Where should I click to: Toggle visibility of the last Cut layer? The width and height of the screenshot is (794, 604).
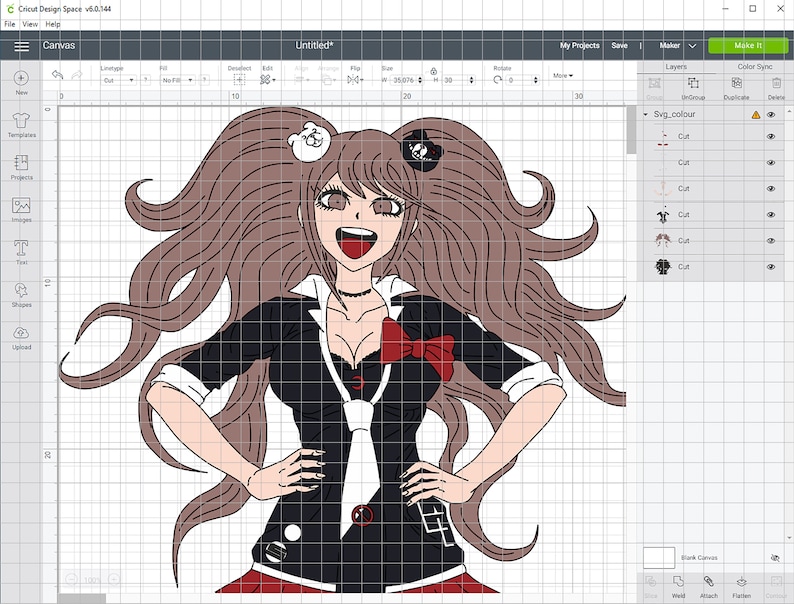771,267
